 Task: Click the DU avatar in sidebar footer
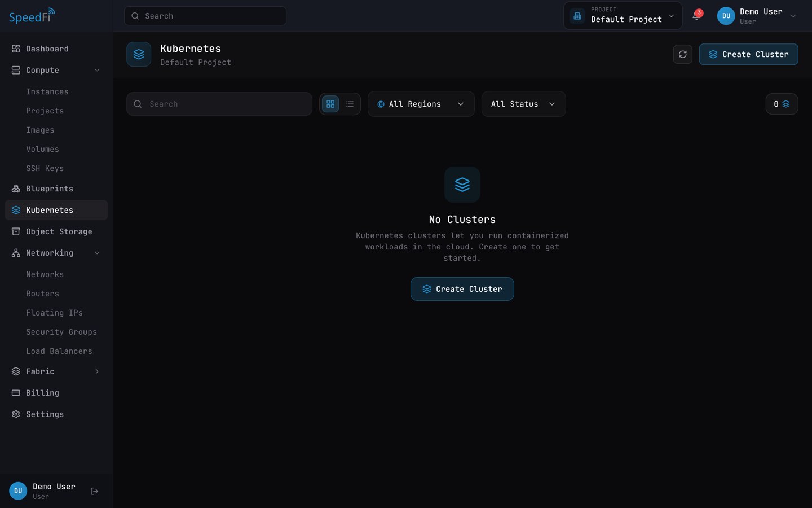click(x=18, y=491)
